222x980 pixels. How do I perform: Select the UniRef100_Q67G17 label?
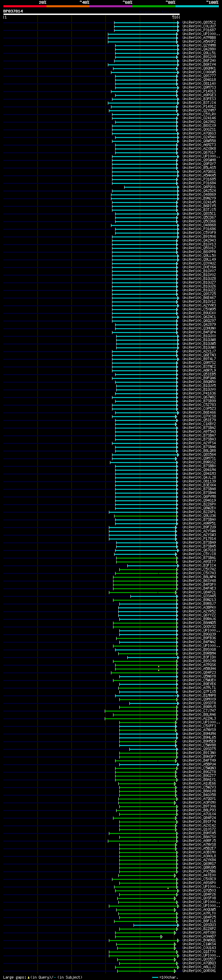(x=199, y=152)
